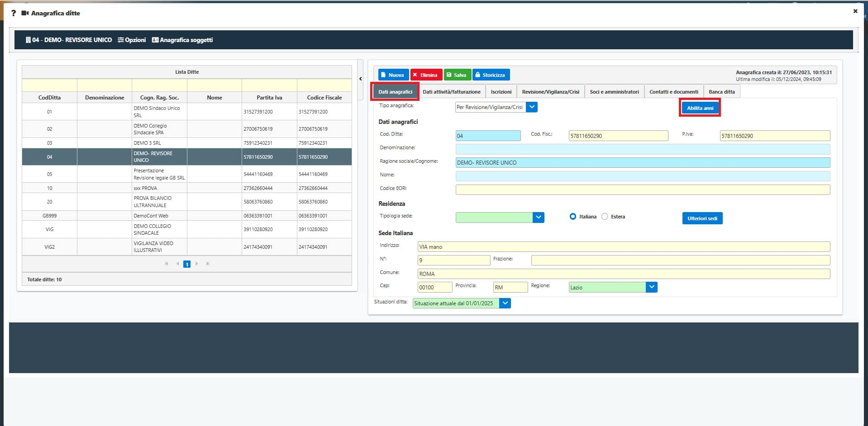Viewport: 868px width, 426px height.
Task: Open Anagrafica soggetti from header bar
Action: [182, 40]
